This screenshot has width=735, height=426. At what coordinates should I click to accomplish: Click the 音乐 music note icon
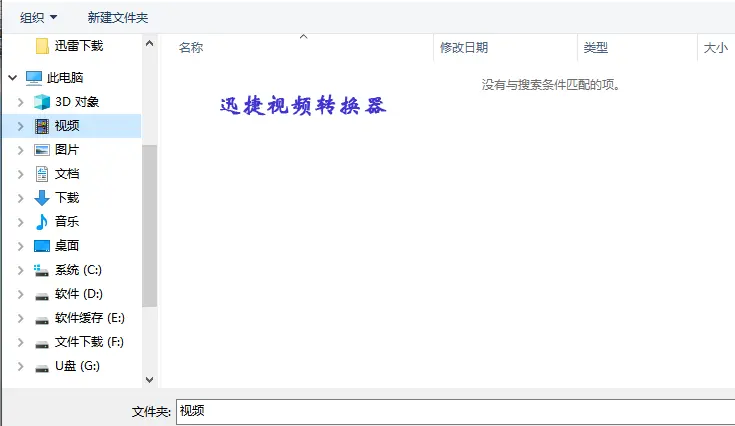point(42,222)
